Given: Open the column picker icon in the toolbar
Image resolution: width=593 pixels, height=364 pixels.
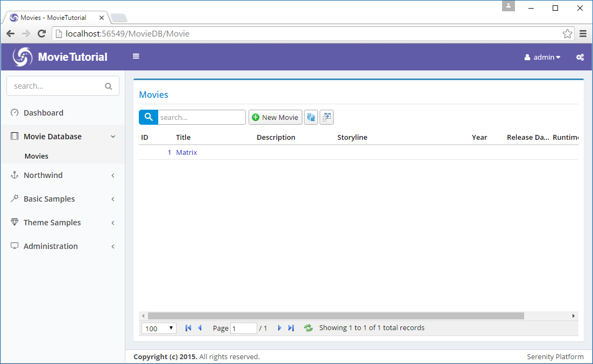Looking at the screenshot, I should [x=327, y=117].
